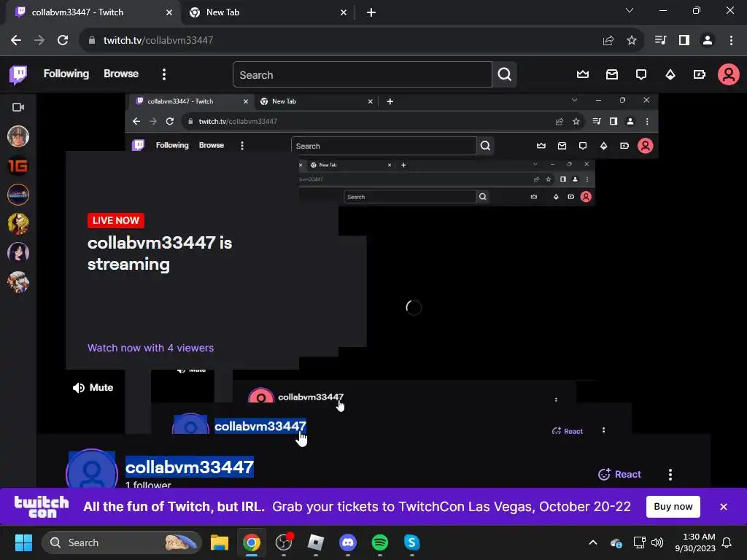Click Buy now for TwitchCon tickets
747x560 pixels.
click(673, 507)
